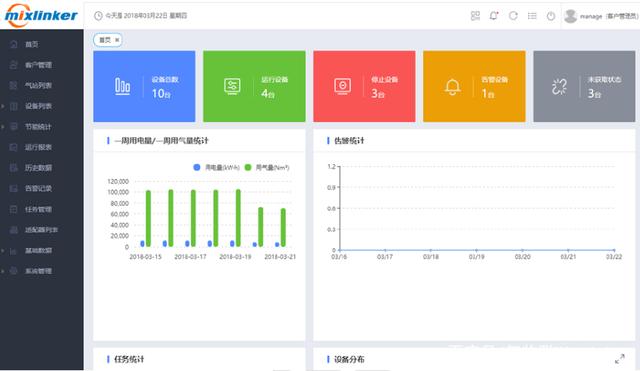
Task: Expand 设备列表 submenu arrow
Action: [x=3, y=106]
